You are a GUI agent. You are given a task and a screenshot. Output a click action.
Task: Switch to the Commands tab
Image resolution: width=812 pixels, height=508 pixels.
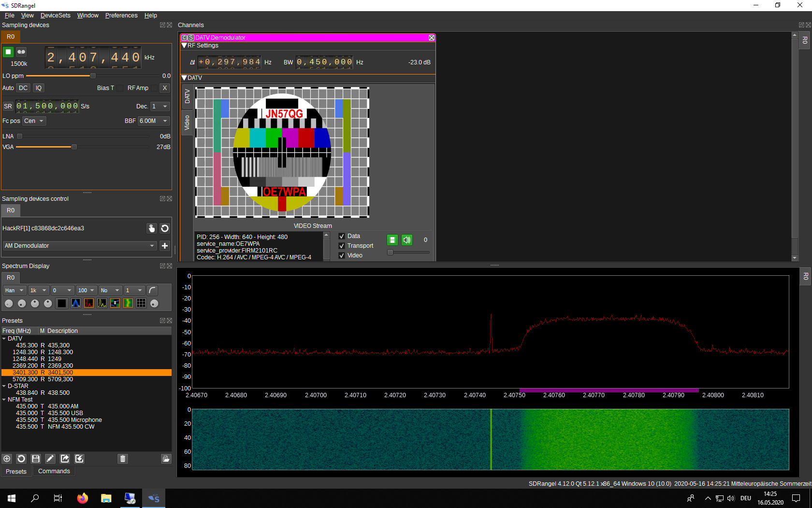(54, 471)
